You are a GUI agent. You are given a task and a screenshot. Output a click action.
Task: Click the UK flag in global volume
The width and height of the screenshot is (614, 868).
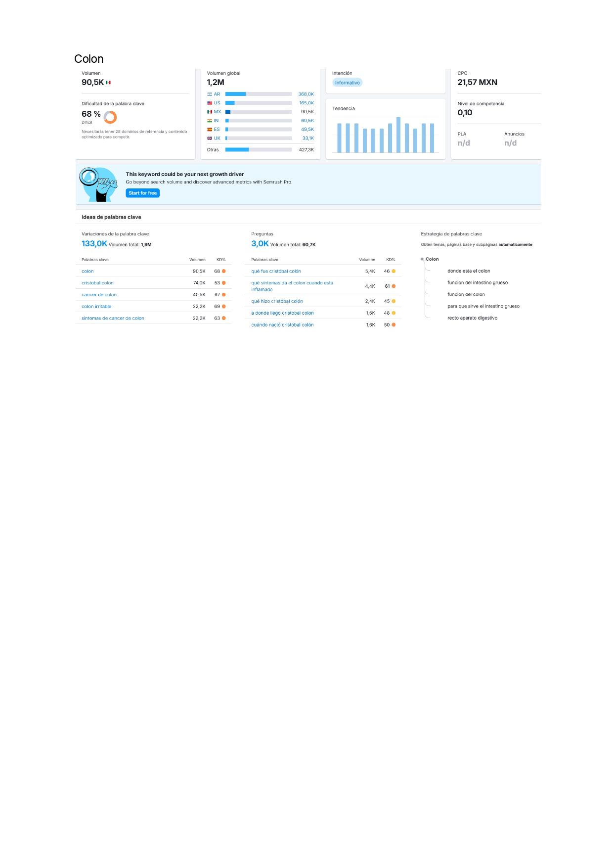(x=210, y=138)
